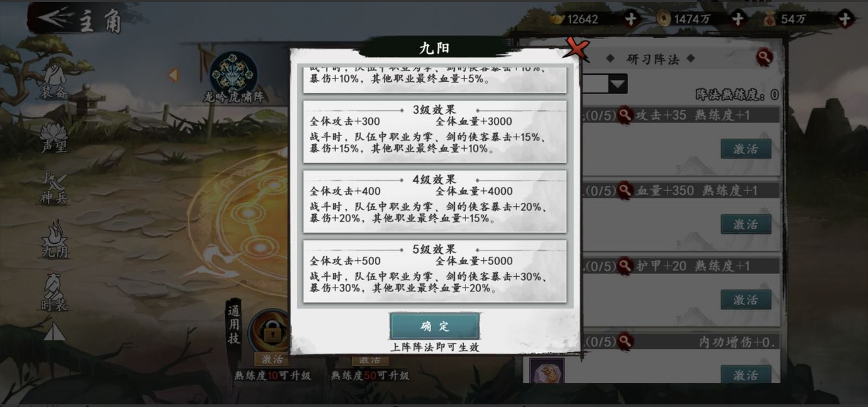Click the magnifier beside 研习阵法
The image size is (868, 407).
[x=764, y=58]
